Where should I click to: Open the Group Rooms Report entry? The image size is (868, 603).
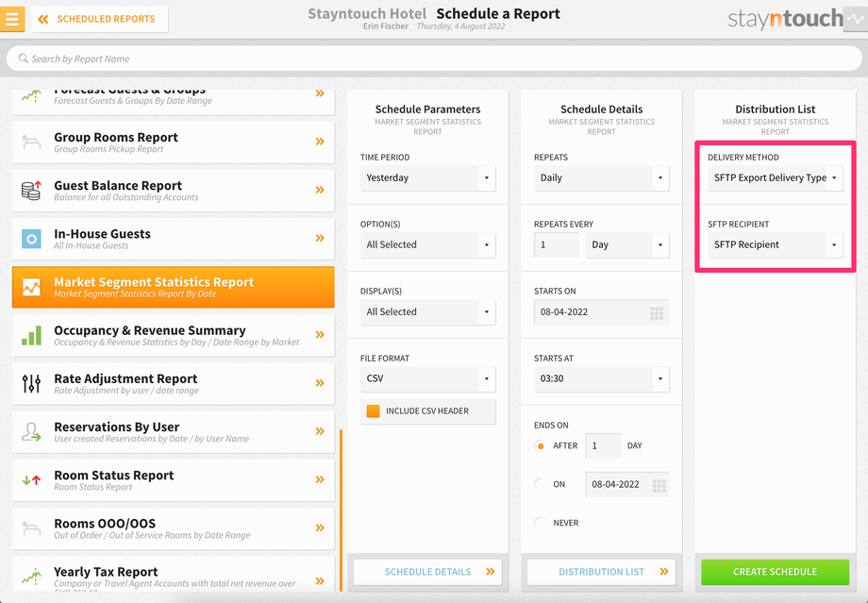click(174, 142)
